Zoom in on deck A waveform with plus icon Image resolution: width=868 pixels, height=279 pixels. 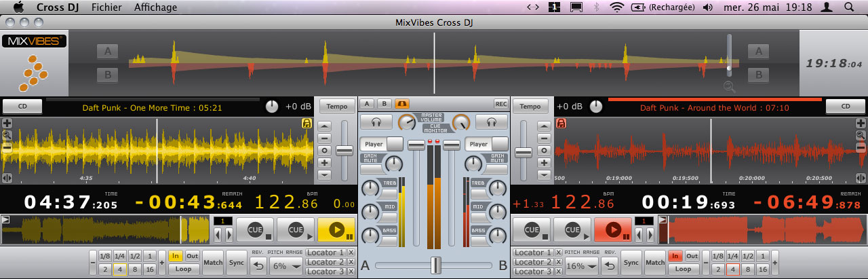coord(7,124)
